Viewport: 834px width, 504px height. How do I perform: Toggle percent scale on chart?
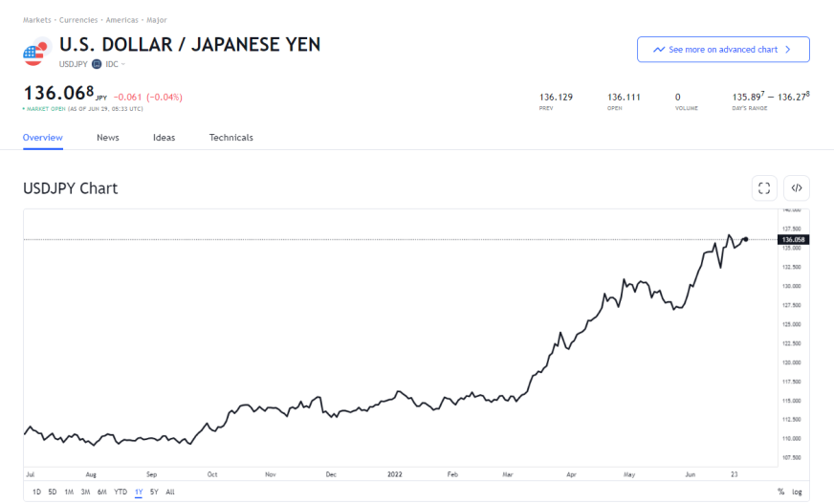780,492
